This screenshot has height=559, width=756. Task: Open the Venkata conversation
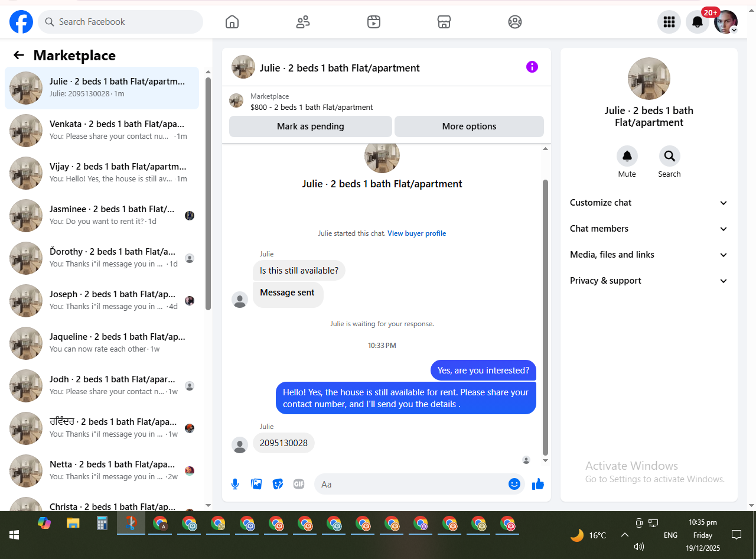(x=102, y=131)
